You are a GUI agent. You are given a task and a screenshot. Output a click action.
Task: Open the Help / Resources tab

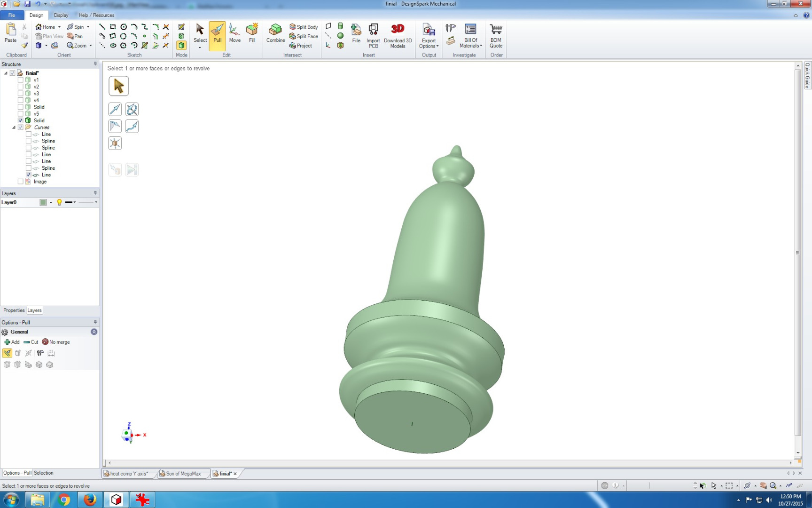click(x=96, y=15)
